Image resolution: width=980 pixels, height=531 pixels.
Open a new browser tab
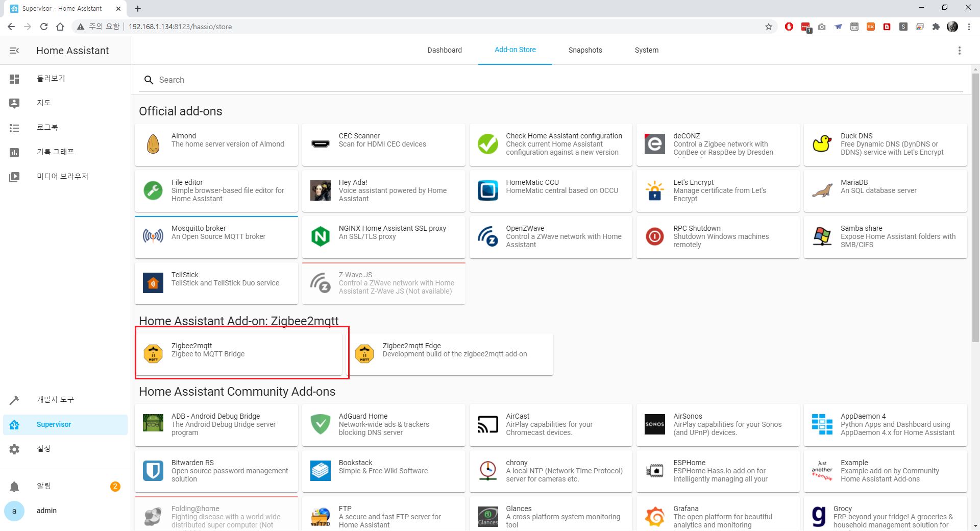pos(138,9)
